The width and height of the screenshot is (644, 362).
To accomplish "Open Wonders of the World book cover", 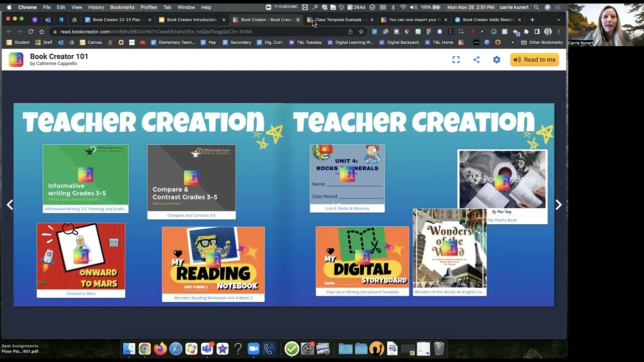I will point(450,248).
